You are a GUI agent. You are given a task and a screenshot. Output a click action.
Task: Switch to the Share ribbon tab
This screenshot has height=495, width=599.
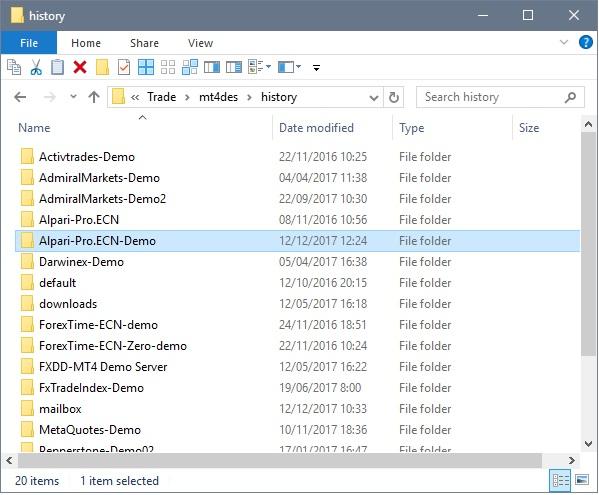[x=144, y=43]
